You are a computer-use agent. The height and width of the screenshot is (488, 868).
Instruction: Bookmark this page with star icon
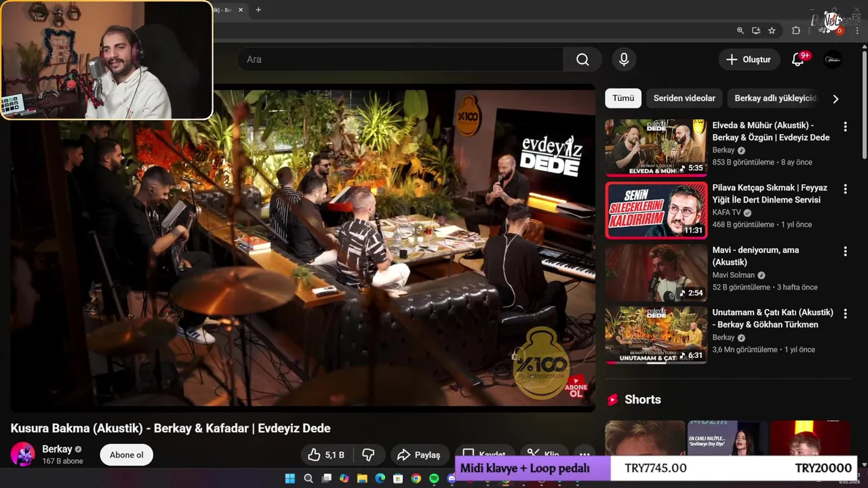tap(772, 30)
